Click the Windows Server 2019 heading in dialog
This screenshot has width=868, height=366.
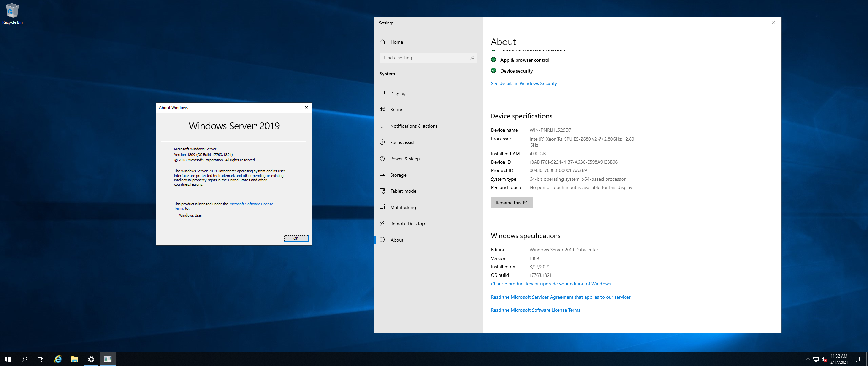click(x=234, y=126)
